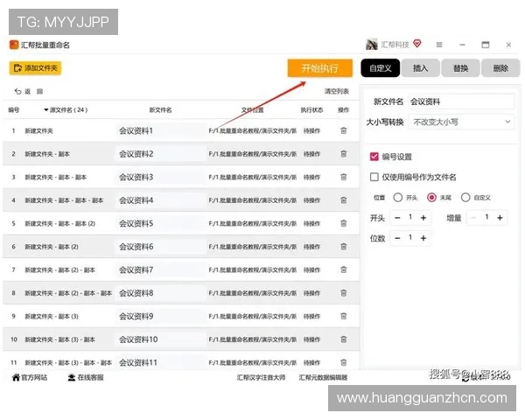Image resolution: width=525 pixels, height=420 pixels.
Task: Click source name 新建文件夹 - 副本 (3)
Action: click(x=52, y=316)
